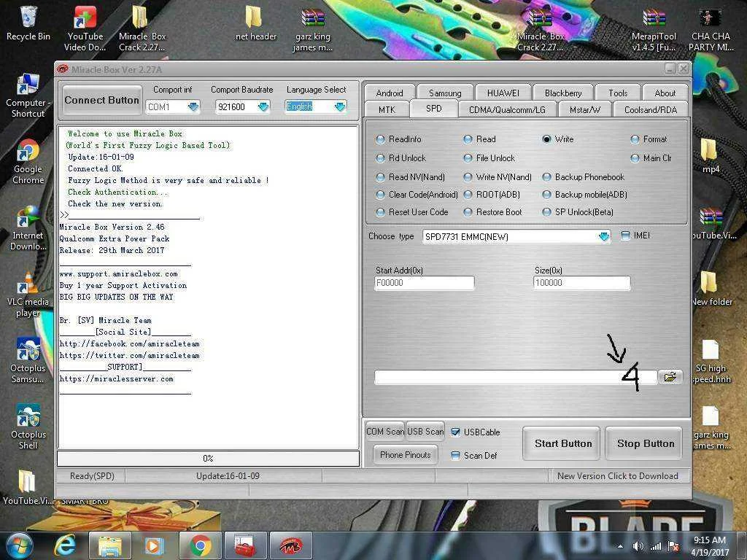747x560 pixels.
Task: Open the red toolbox taskbar icon
Action: 246,545
